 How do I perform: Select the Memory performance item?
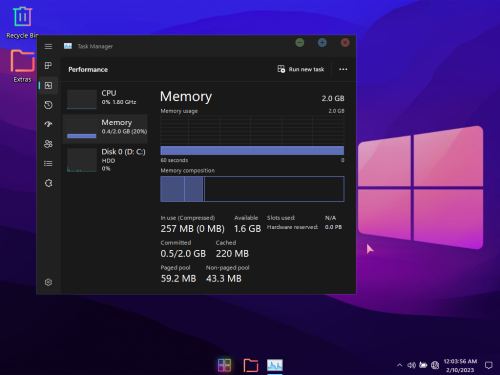point(105,128)
